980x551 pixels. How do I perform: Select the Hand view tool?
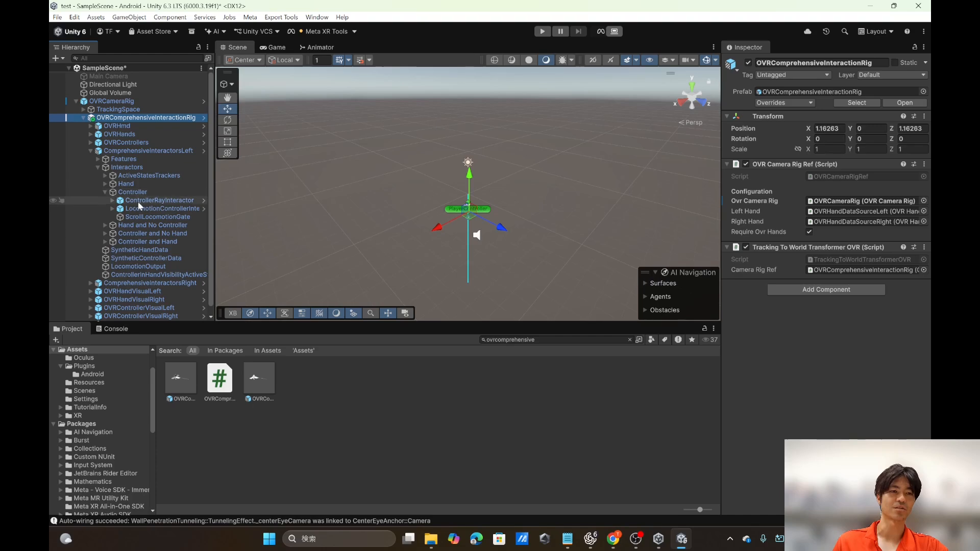coord(228,97)
